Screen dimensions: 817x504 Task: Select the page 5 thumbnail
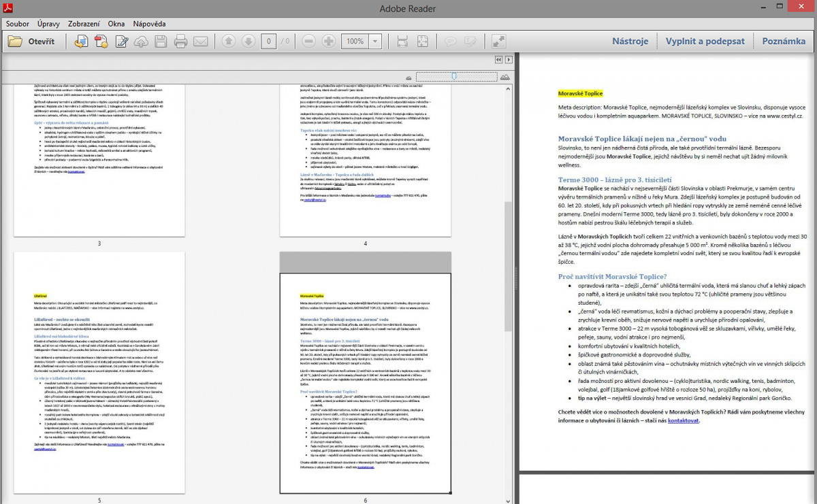(x=99, y=373)
